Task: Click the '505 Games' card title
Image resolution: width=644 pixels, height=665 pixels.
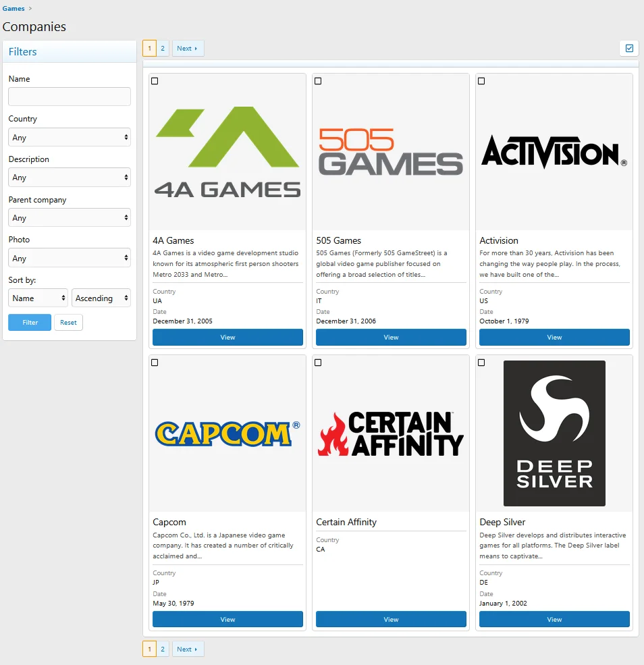Action: pos(338,240)
